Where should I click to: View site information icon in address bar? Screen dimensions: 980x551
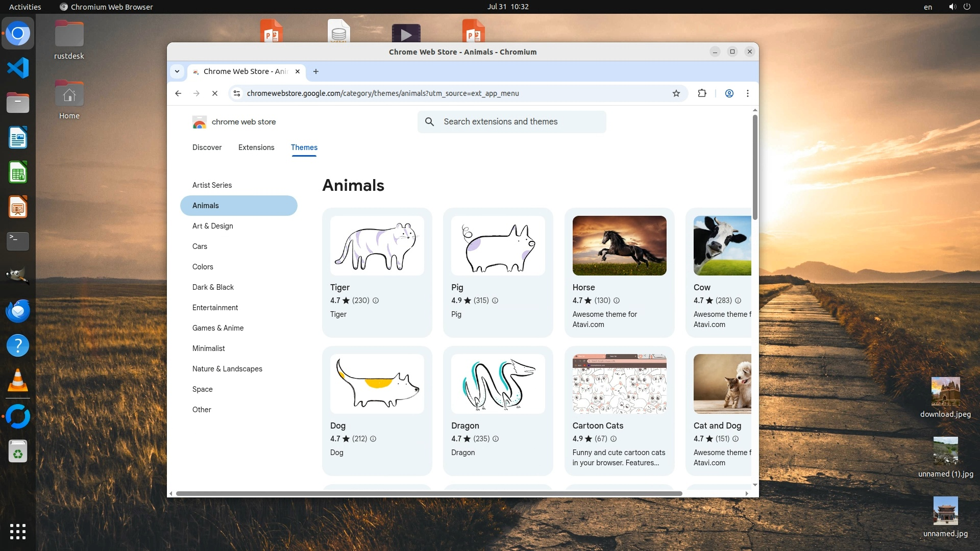(237, 93)
